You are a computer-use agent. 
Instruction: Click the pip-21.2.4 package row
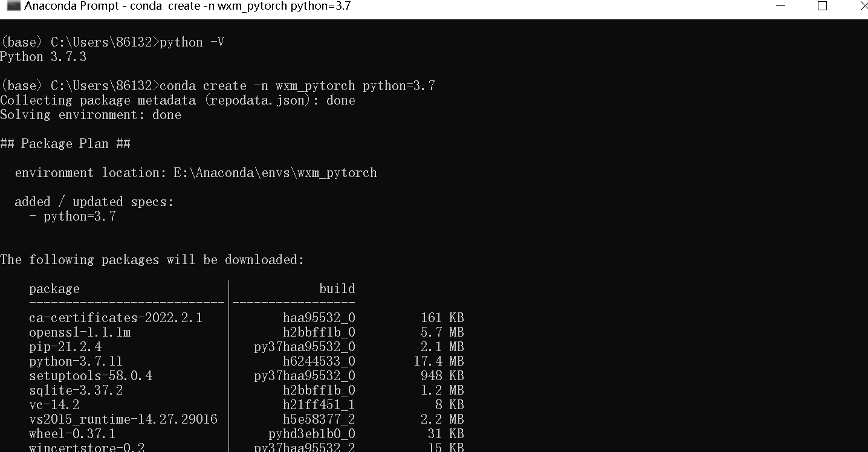click(247, 347)
